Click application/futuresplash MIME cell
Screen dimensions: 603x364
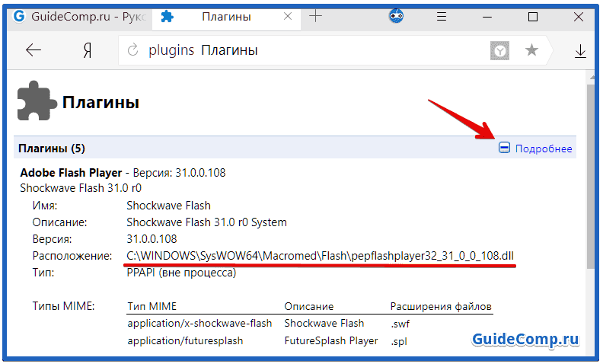click(x=185, y=341)
